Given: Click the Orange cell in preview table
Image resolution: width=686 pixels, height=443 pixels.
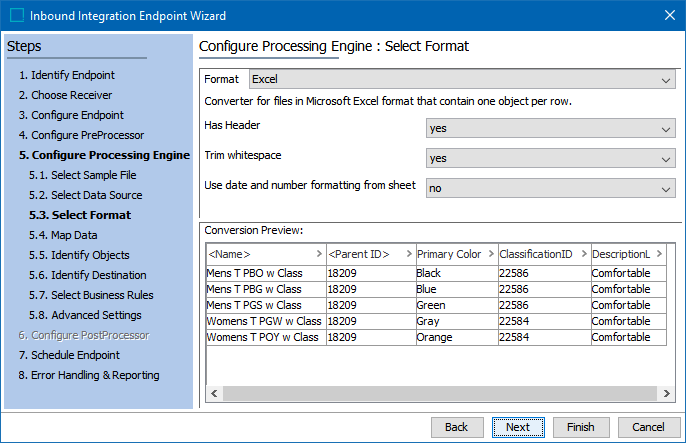Looking at the screenshot, I should pos(454,337).
